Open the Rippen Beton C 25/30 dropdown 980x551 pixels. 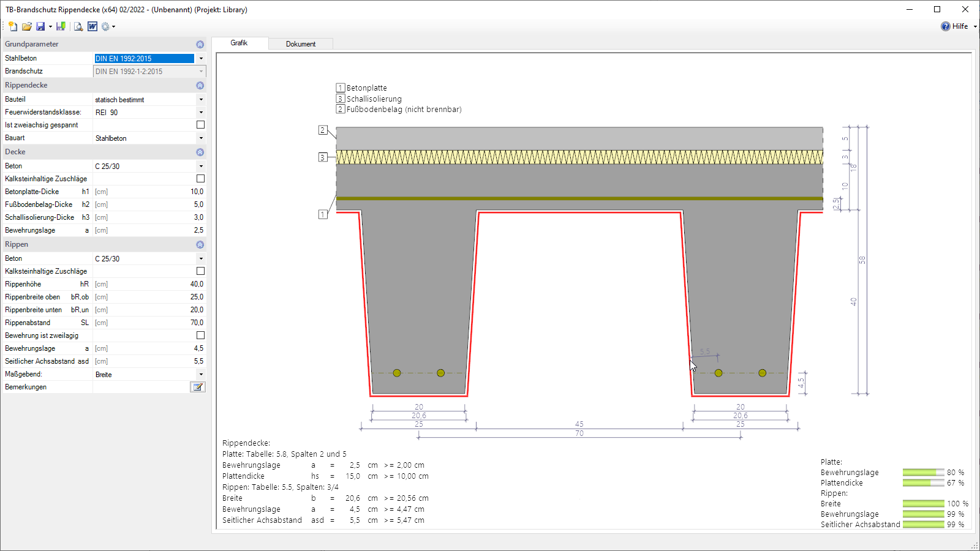click(201, 259)
